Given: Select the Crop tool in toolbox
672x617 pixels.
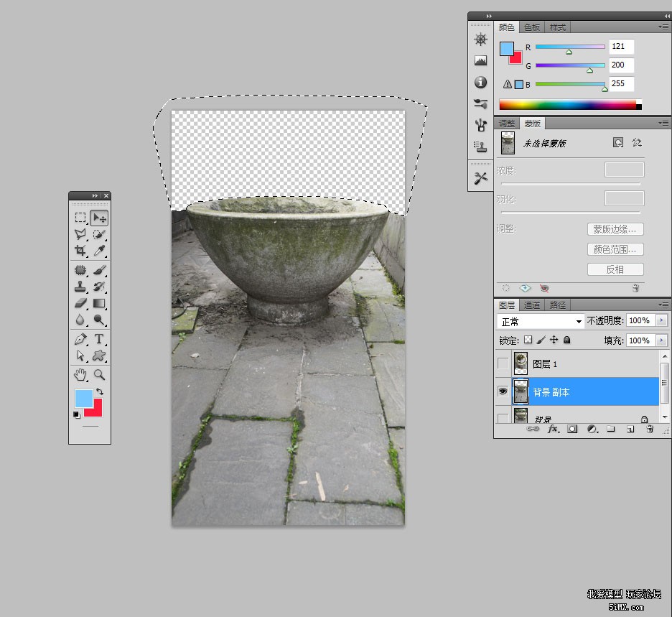Looking at the screenshot, I should pos(80,251).
